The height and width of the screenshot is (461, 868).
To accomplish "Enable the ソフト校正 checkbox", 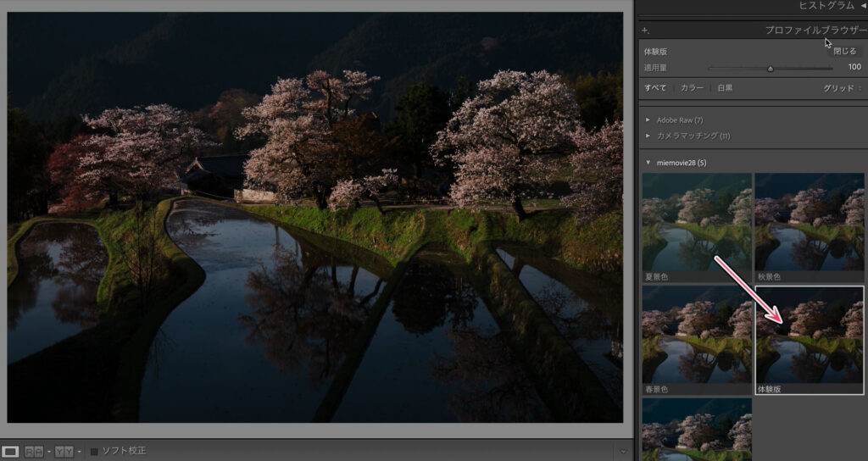I will (x=95, y=451).
